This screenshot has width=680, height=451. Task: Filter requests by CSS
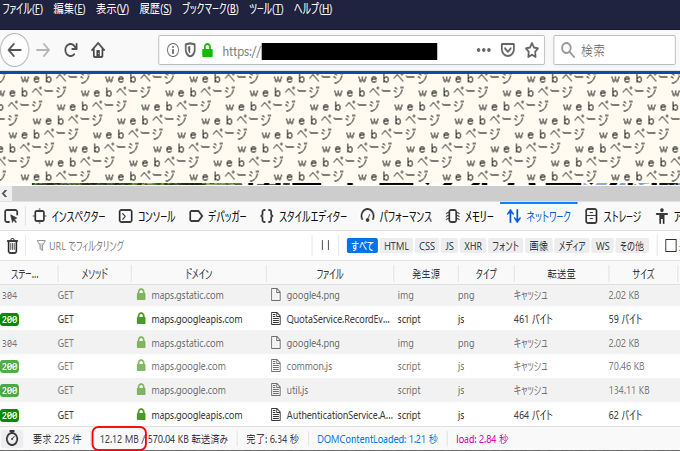[427, 246]
